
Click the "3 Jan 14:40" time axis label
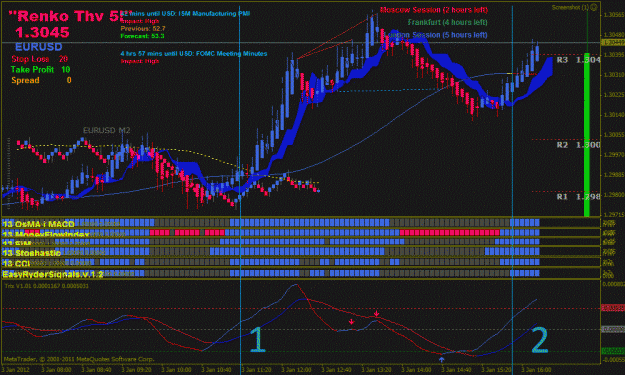click(x=456, y=370)
